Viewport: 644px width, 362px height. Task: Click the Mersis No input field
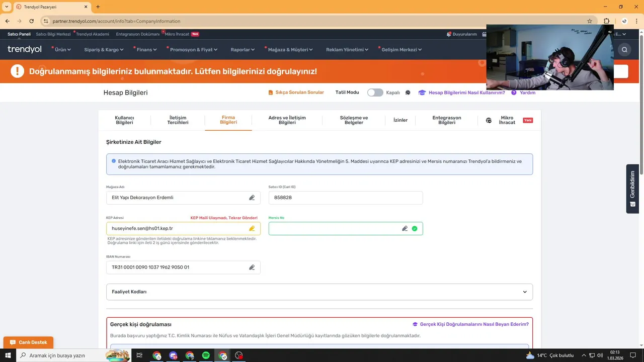click(346, 228)
